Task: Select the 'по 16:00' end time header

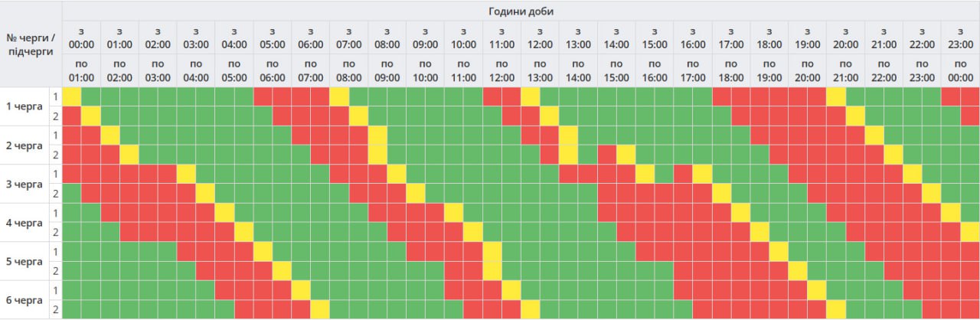Action: [655, 70]
